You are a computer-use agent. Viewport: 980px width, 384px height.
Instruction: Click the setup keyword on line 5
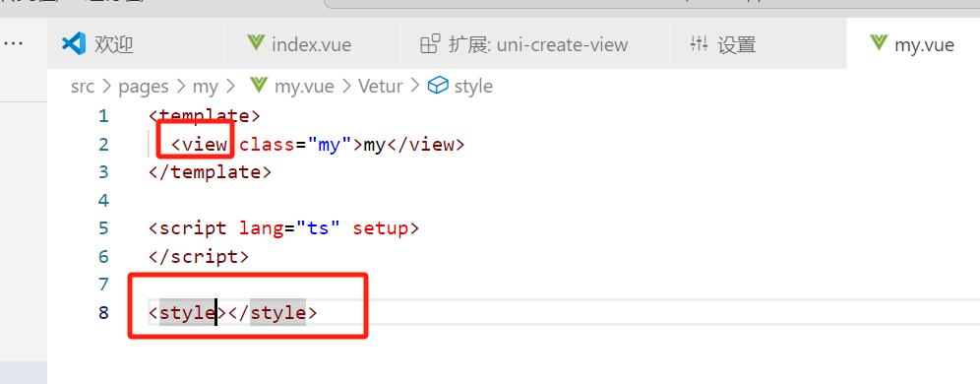coord(380,228)
